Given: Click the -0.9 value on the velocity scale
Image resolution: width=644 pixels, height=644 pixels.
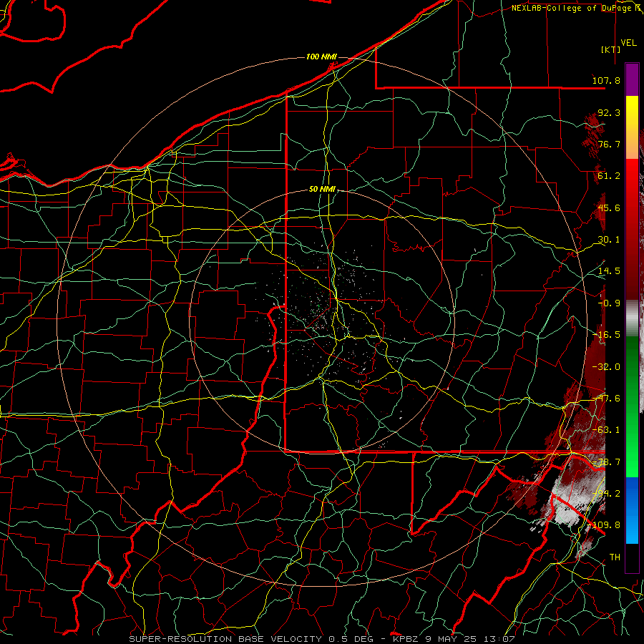Looking at the screenshot, I should tap(609, 303).
